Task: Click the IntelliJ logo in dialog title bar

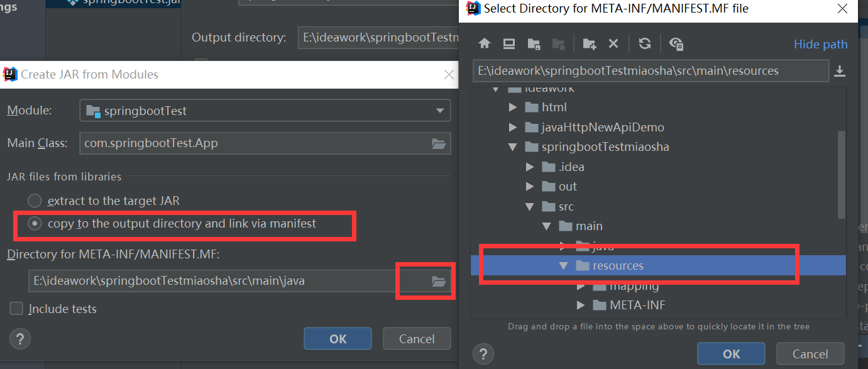Action: 473,9
